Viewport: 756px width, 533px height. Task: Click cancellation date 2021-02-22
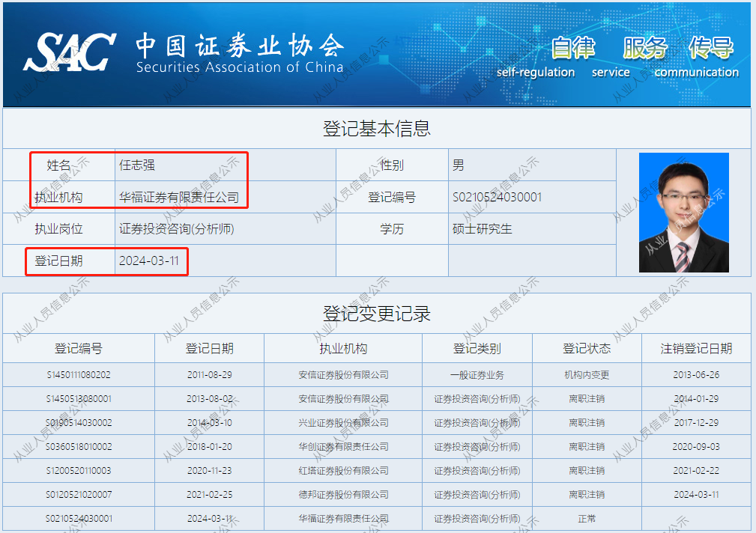[696, 471]
